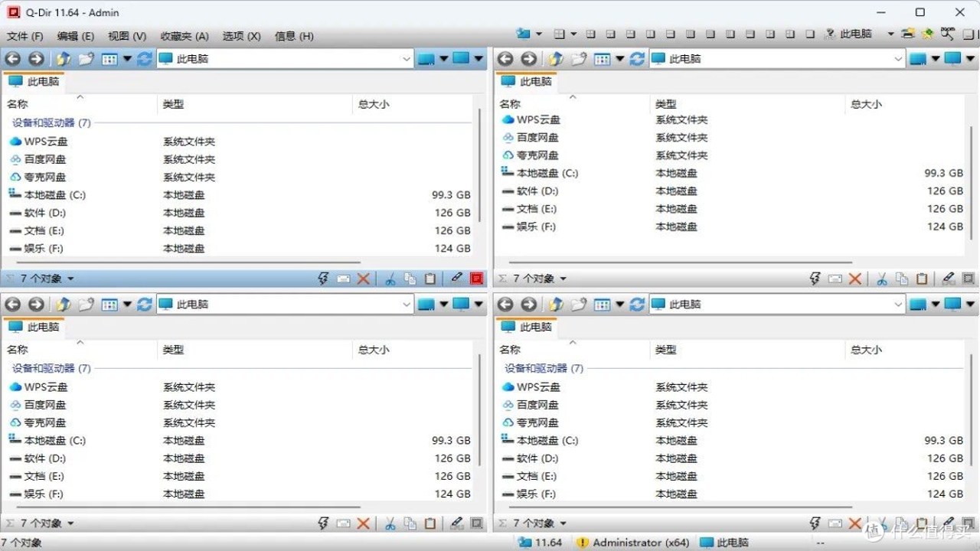Open the view mode dropdown arrow in top-right pane
The image size is (980, 551).
620,59
